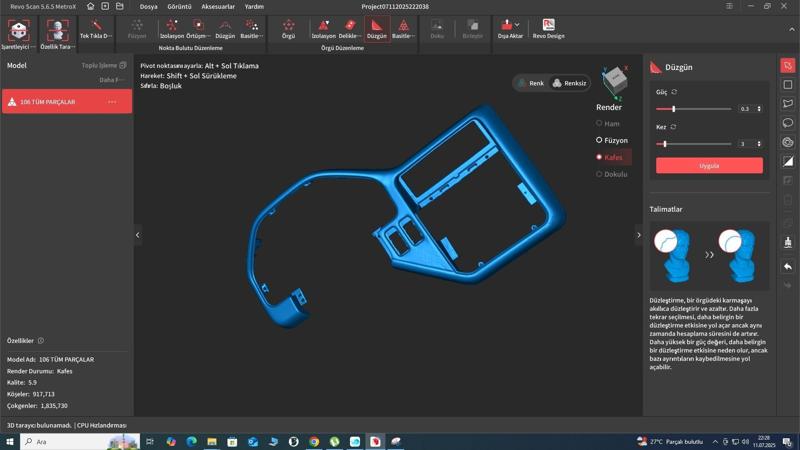800x450 pixels.
Task: Select the Dokulu render option
Action: 612,174
